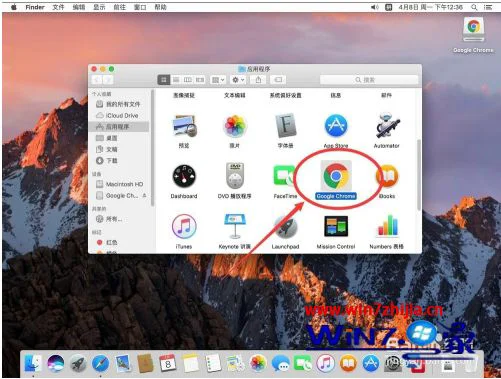Select the Automator app icon
Viewport: 501px width, 379px height.
pyautogui.click(x=387, y=126)
